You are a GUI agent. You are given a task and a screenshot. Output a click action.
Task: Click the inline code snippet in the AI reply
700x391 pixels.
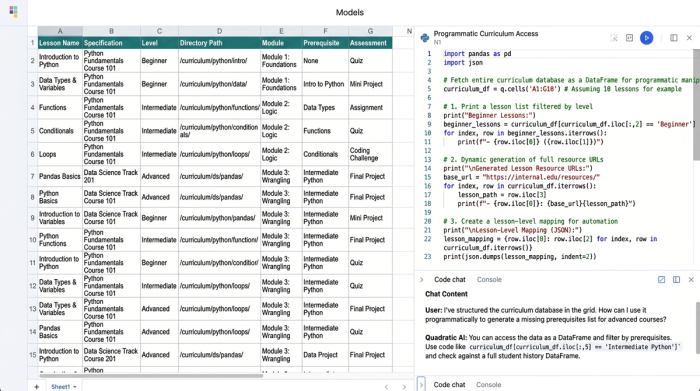pyautogui.click(x=575, y=347)
